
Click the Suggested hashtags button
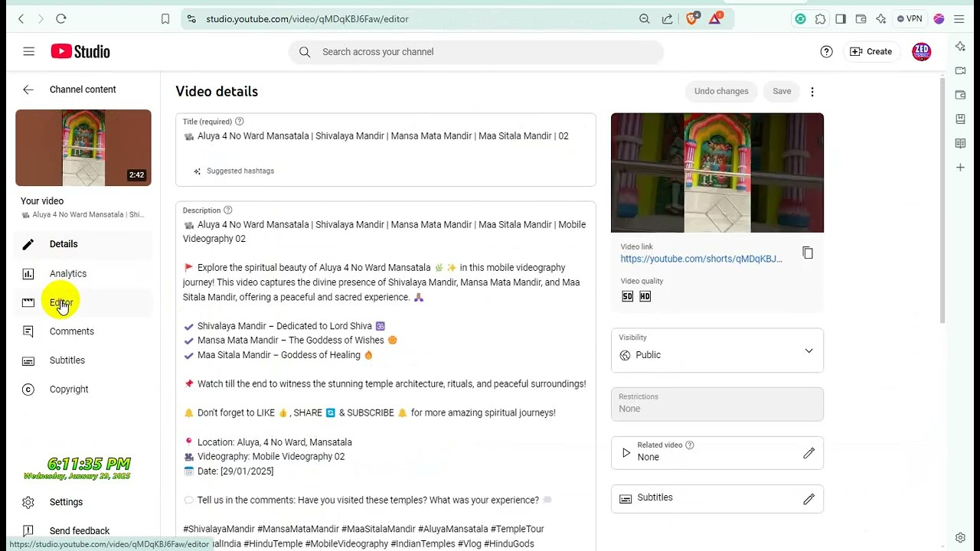pyautogui.click(x=234, y=171)
